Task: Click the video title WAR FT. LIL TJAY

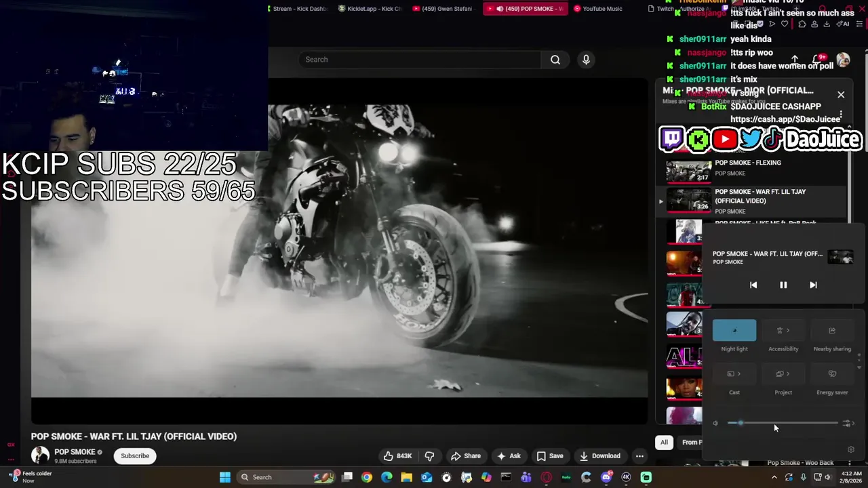Action: point(134,436)
